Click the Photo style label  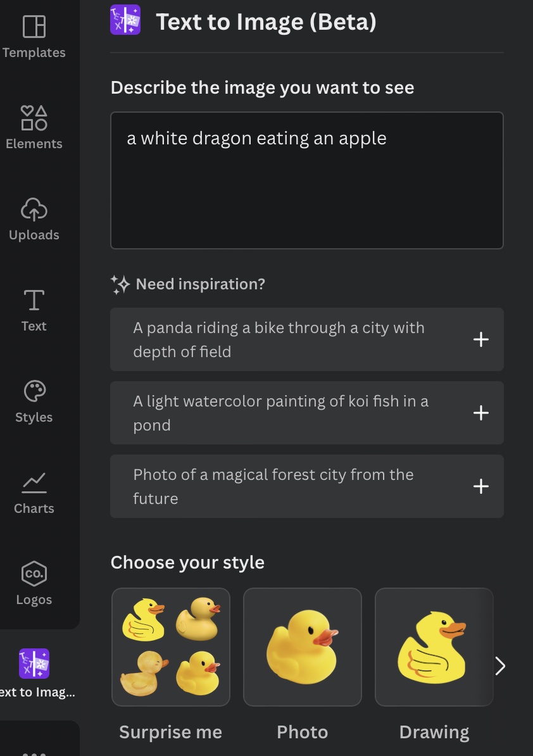[x=303, y=733]
